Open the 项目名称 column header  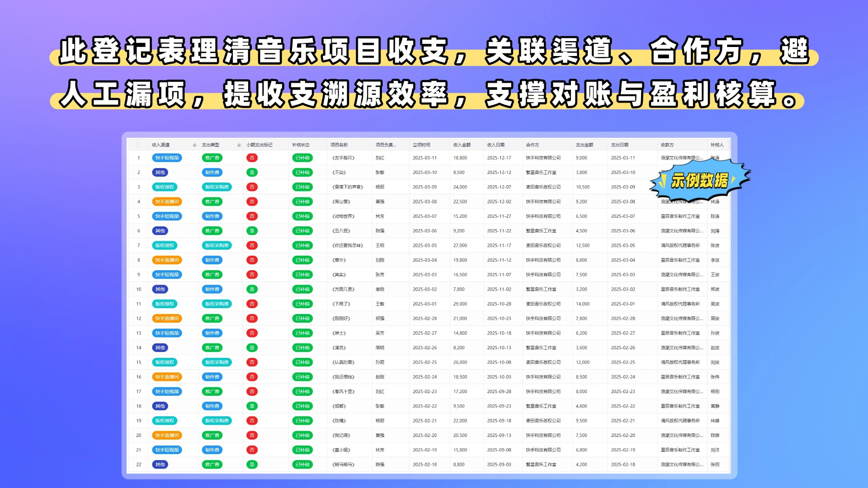(339, 145)
